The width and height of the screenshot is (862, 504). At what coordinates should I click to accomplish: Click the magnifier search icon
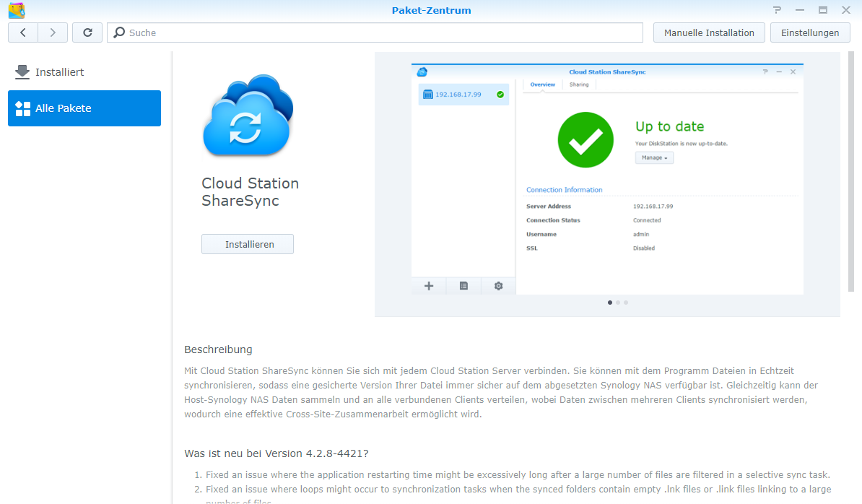tap(118, 32)
